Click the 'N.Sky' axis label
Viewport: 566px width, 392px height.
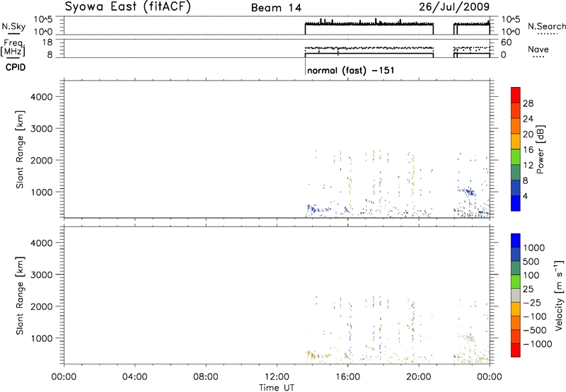[x=13, y=26]
